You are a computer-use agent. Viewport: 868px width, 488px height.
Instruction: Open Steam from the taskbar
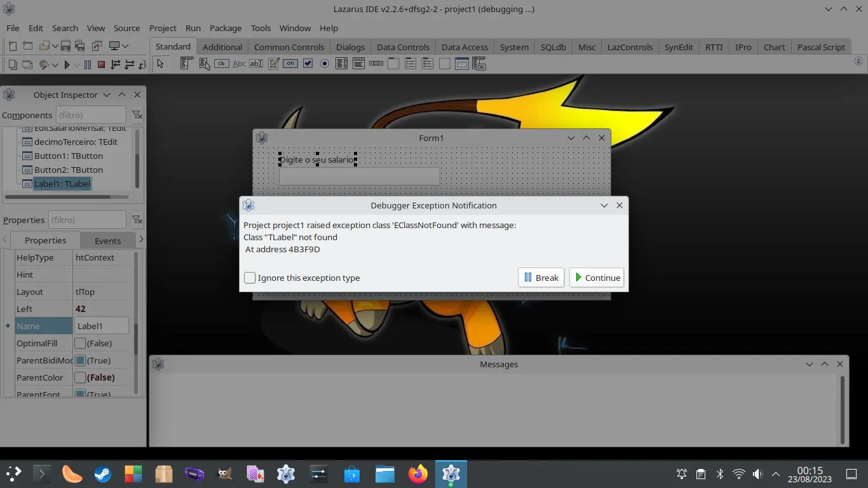(x=103, y=474)
